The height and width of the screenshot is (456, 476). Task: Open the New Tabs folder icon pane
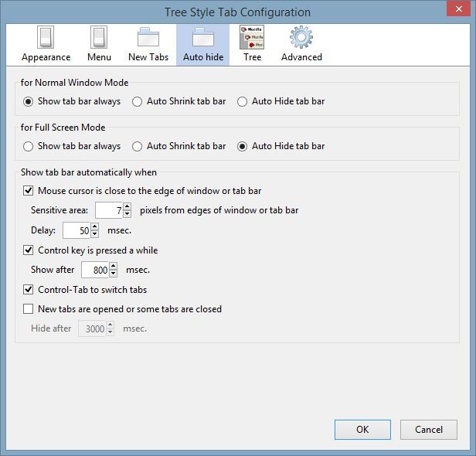[148, 37]
